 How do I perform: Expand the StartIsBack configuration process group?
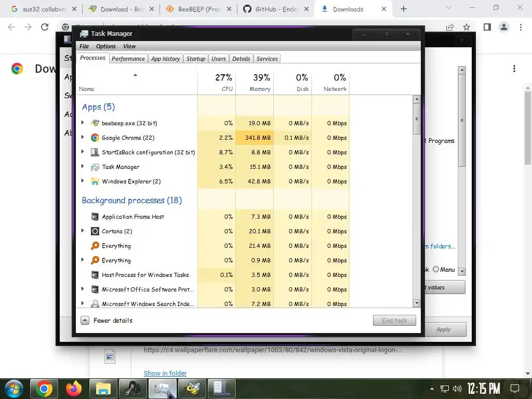[83, 152]
